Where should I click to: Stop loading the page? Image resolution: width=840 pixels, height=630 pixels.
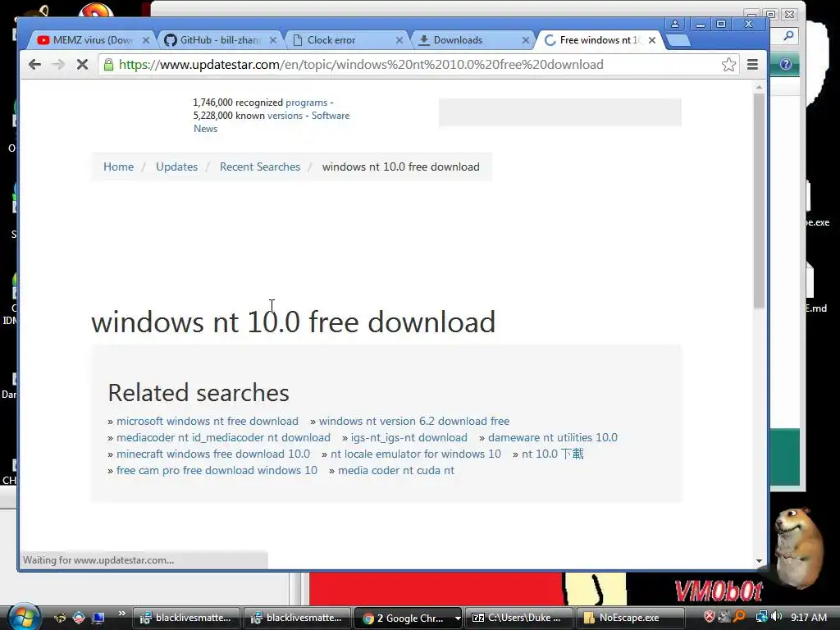click(x=82, y=65)
